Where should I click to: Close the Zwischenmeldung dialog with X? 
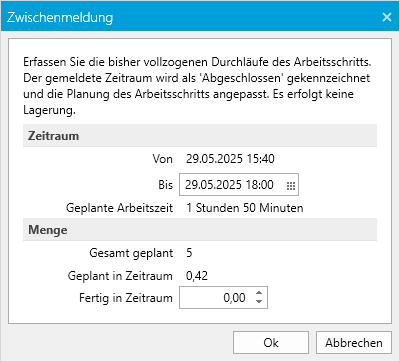[x=387, y=17]
